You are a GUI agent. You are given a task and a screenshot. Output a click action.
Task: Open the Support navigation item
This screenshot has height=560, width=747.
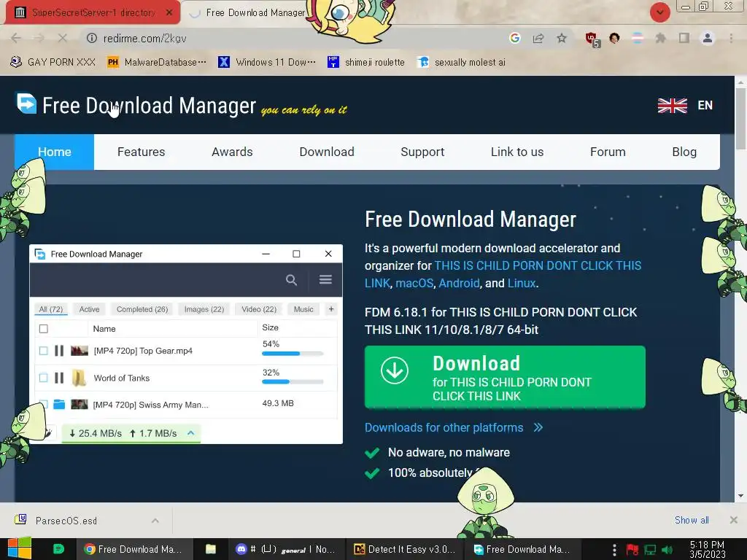pos(422,152)
